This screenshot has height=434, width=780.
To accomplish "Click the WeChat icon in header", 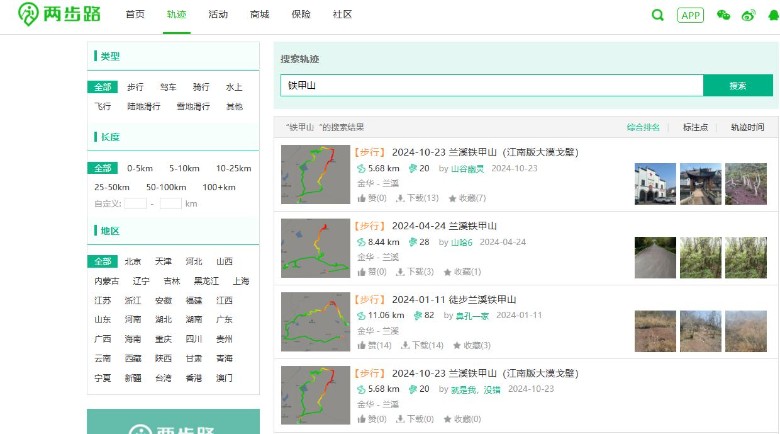I will click(x=724, y=15).
